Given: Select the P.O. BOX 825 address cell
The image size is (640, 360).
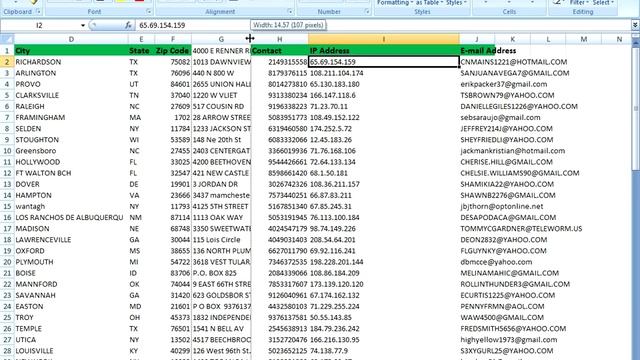Looking at the screenshot, I should click(221, 273).
